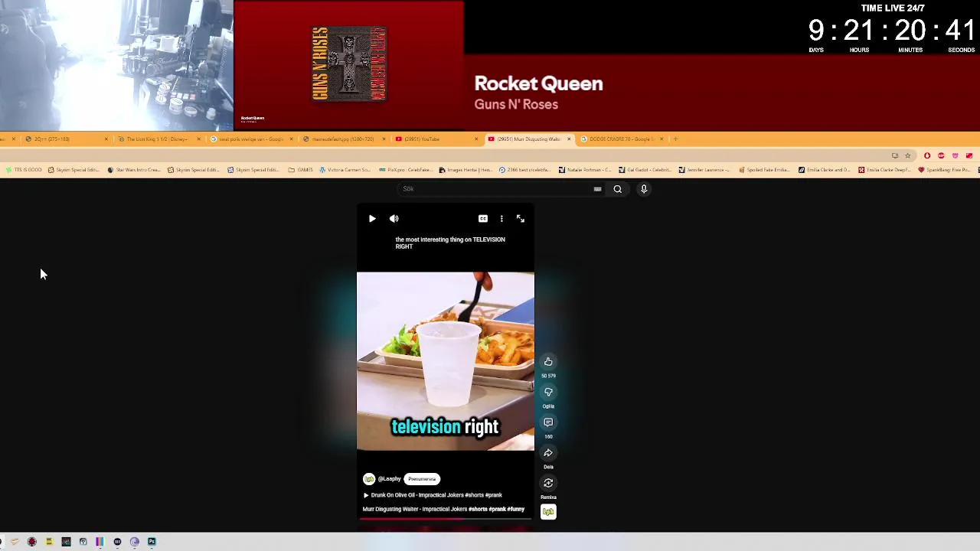Open the colorful bars taskbar icon
The width and height of the screenshot is (980, 551).
[x=100, y=542]
